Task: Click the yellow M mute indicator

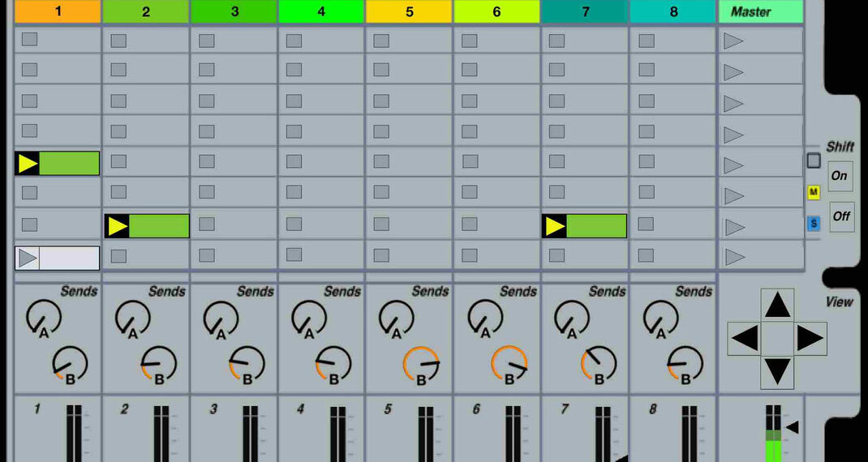Action: coord(813,192)
